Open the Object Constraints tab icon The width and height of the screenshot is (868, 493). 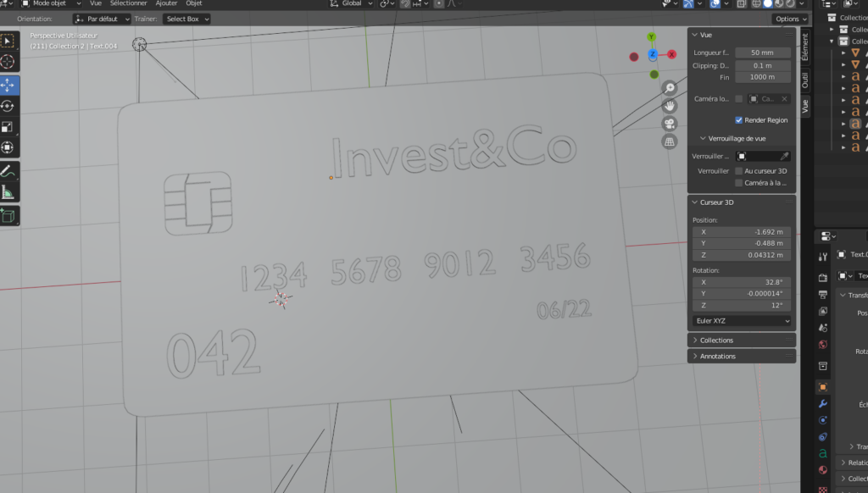(x=822, y=436)
